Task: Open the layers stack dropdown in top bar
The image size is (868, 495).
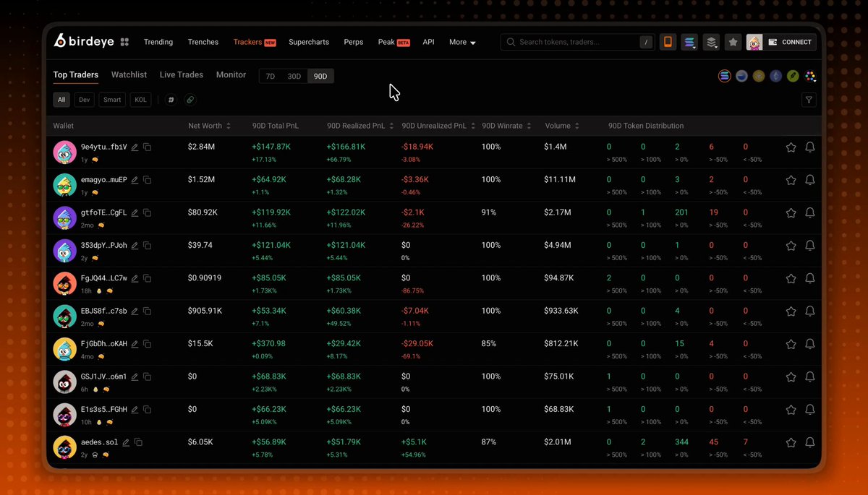Action: click(712, 42)
